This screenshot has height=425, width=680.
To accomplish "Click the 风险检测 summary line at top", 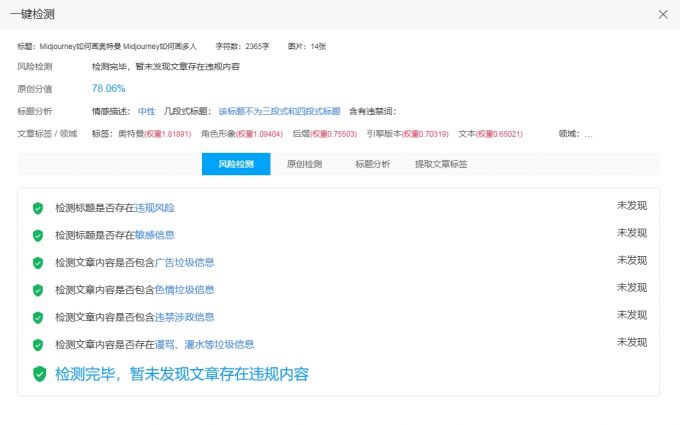I will coord(166,66).
